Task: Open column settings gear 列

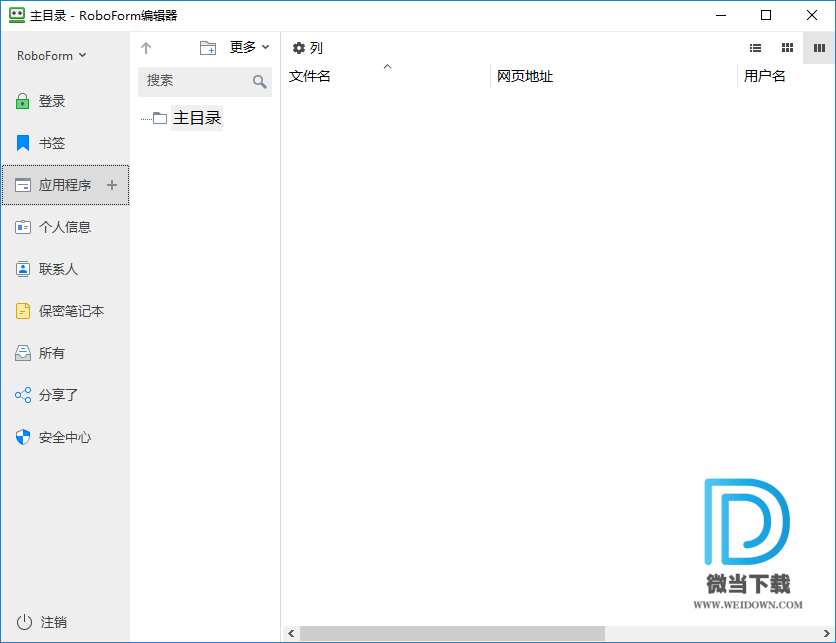Action: click(308, 48)
